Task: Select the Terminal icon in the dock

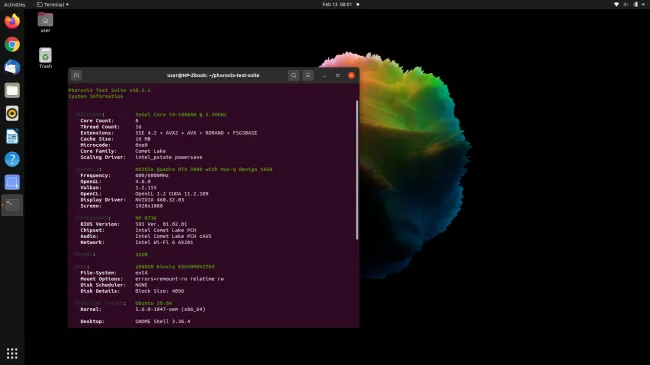Action: click(x=12, y=205)
